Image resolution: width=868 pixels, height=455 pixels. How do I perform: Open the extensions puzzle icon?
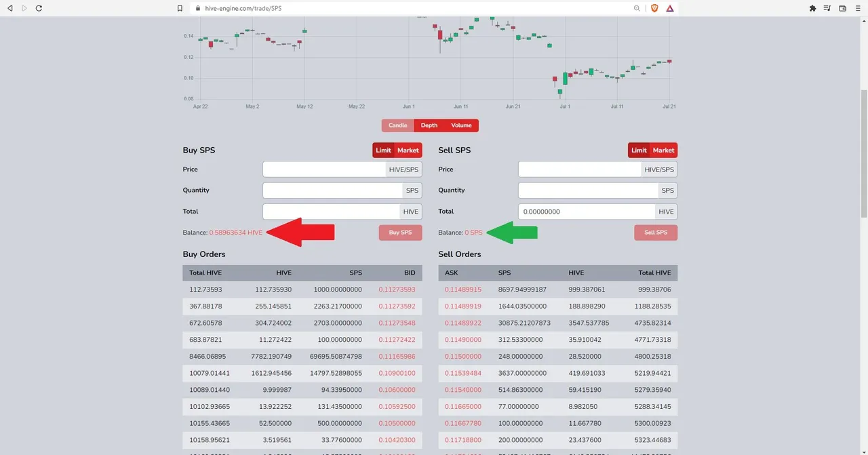point(812,8)
